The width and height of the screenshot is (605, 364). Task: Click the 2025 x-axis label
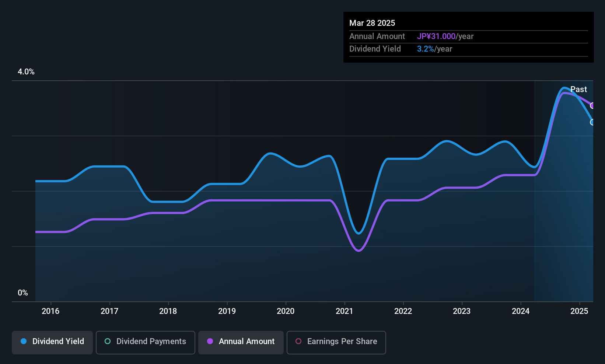click(579, 311)
